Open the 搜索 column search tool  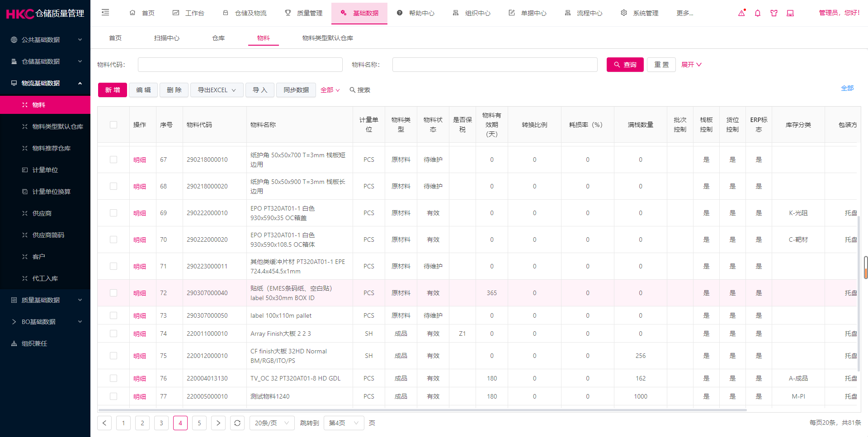click(x=360, y=90)
